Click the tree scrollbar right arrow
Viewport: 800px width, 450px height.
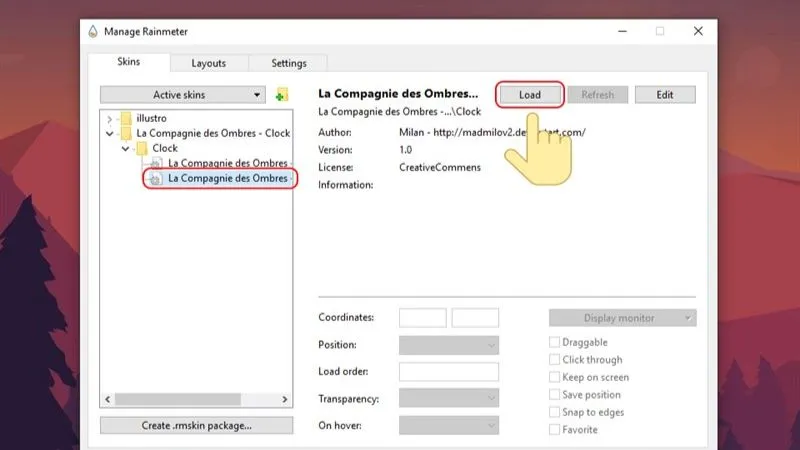(285, 399)
